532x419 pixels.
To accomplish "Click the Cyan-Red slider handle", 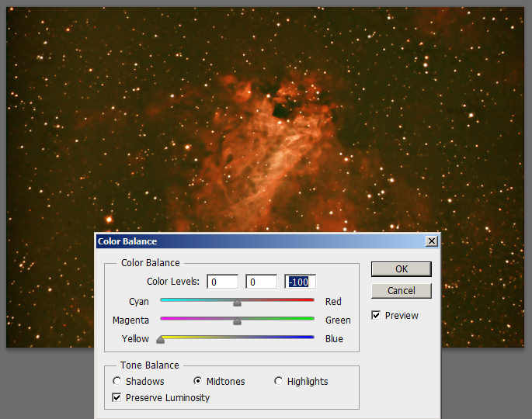I will [x=237, y=303].
